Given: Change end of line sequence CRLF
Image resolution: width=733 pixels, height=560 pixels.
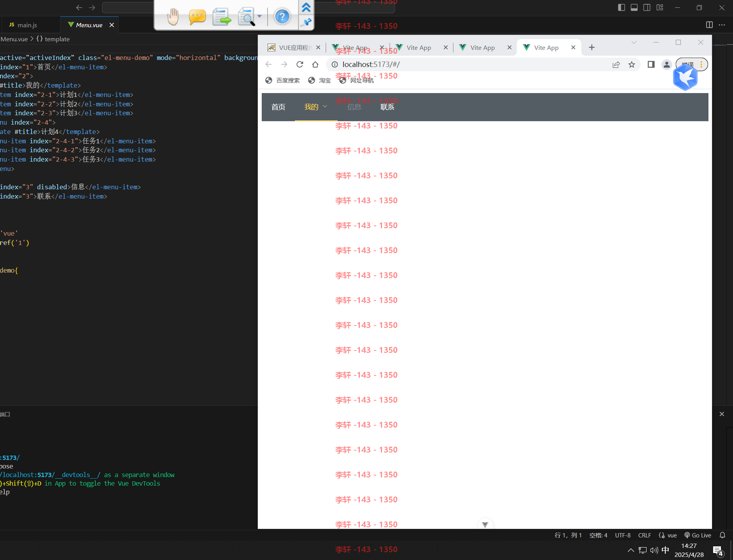Looking at the screenshot, I should click(x=645, y=535).
